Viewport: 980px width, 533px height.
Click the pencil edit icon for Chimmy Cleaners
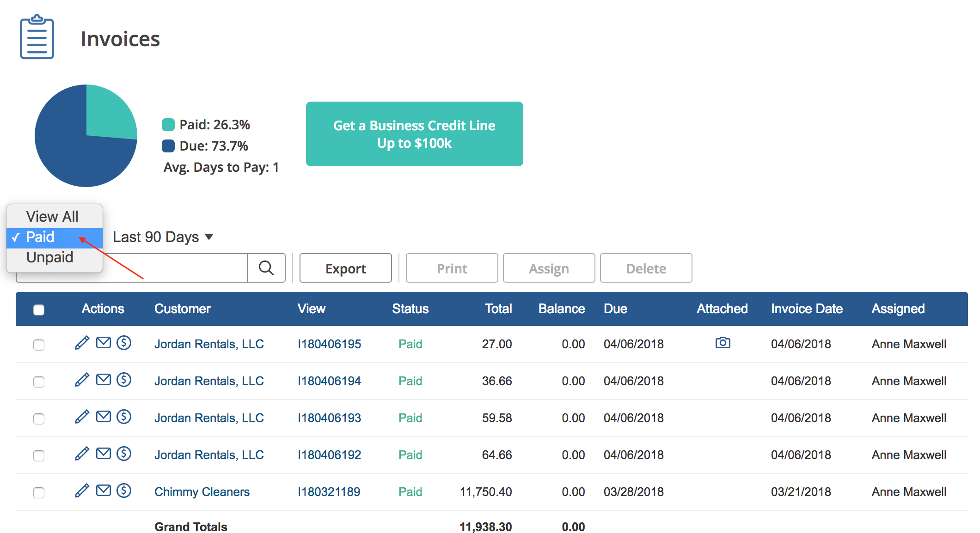tap(82, 491)
